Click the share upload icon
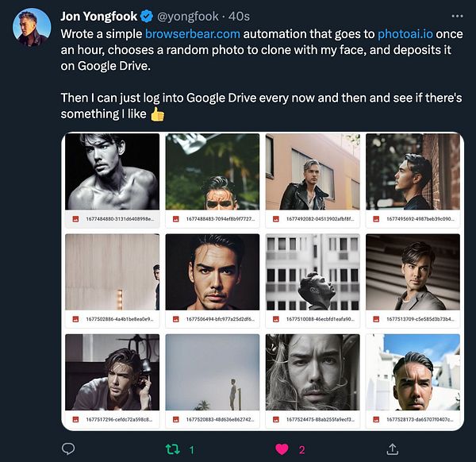The height and width of the screenshot is (462, 476). pyautogui.click(x=392, y=449)
